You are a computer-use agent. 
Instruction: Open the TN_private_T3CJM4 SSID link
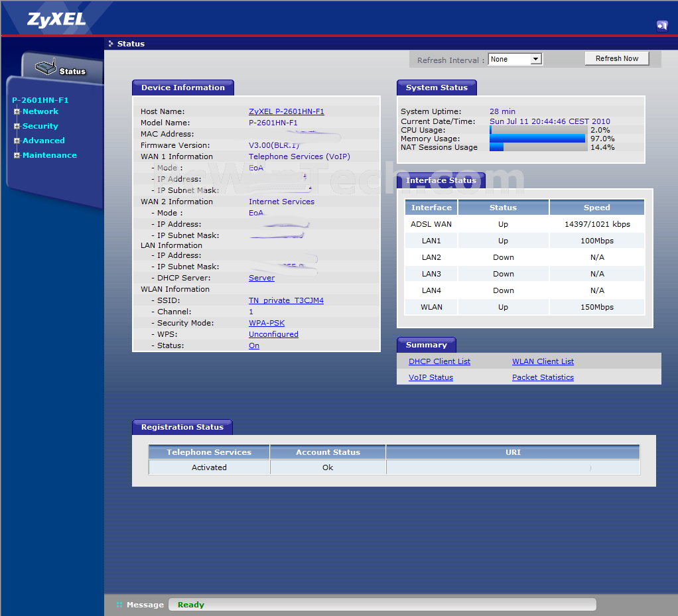tap(286, 300)
